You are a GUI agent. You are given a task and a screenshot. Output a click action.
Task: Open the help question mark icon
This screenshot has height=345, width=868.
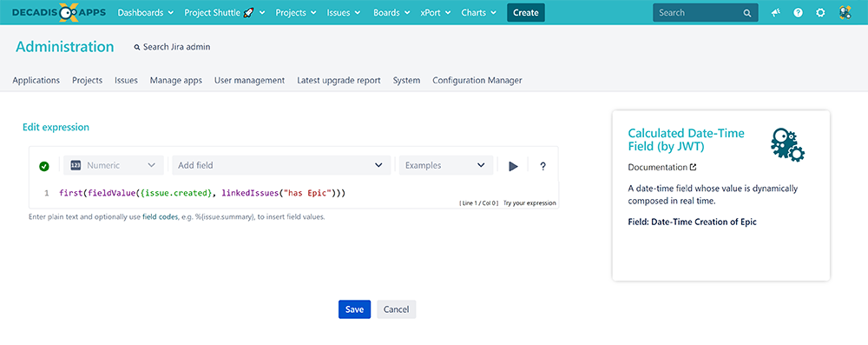click(799, 13)
